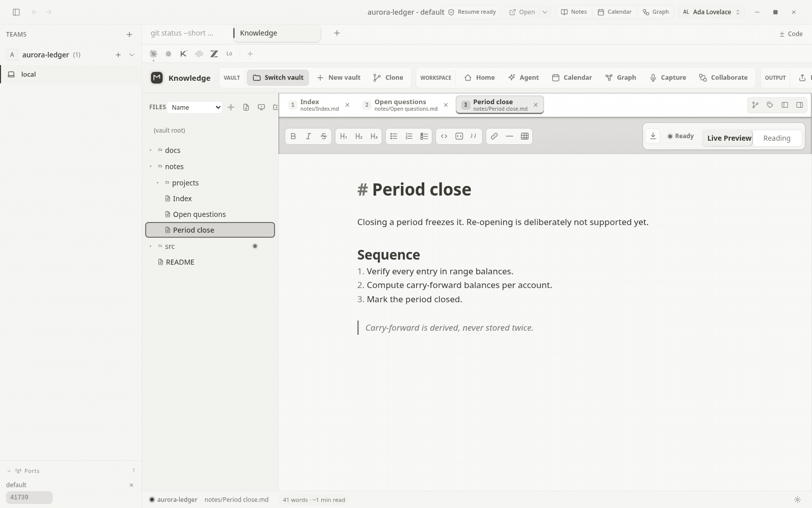The width and height of the screenshot is (812, 508).
Task: Insert a bulleted list
Action: pos(394,136)
